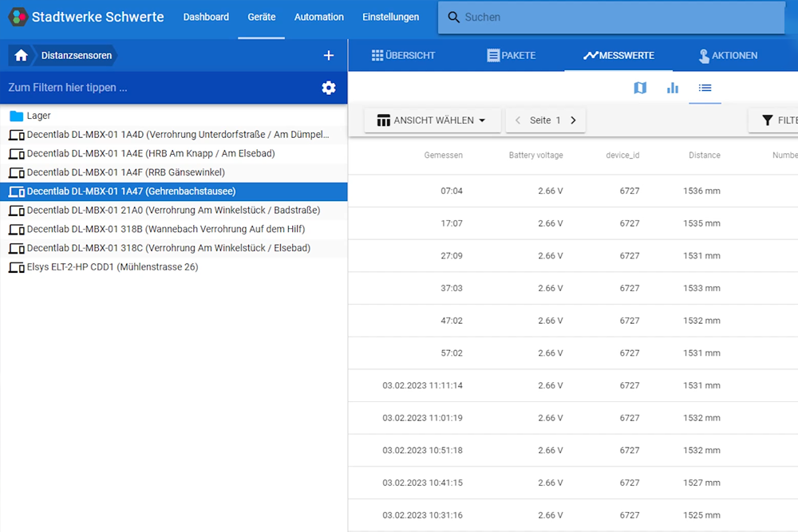Image resolution: width=798 pixels, height=532 pixels.
Task: Click timestamp 03.02.2023 11:01:19
Action: pos(422,418)
